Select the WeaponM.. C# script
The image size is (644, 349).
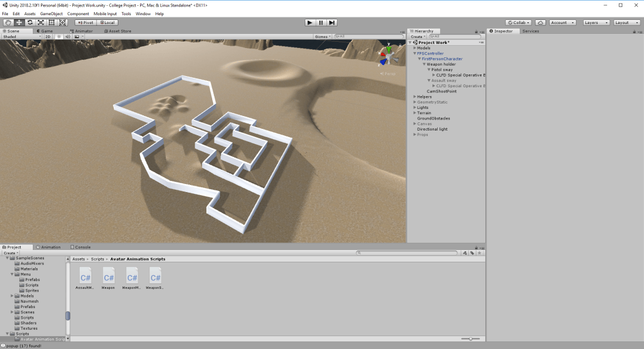point(132,279)
